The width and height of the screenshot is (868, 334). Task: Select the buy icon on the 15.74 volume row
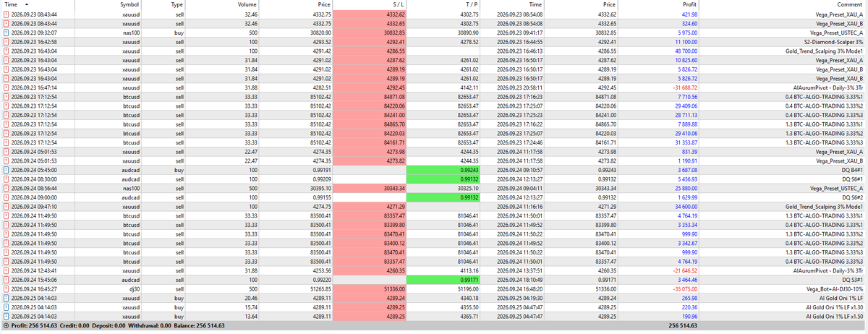click(7, 307)
